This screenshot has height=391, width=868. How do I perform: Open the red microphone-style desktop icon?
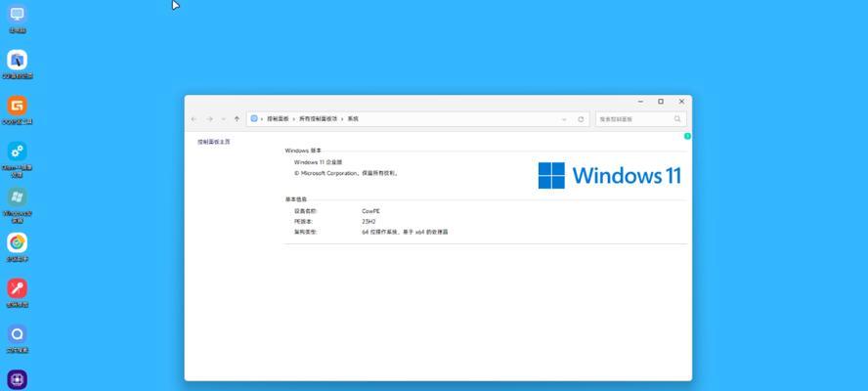(18, 288)
